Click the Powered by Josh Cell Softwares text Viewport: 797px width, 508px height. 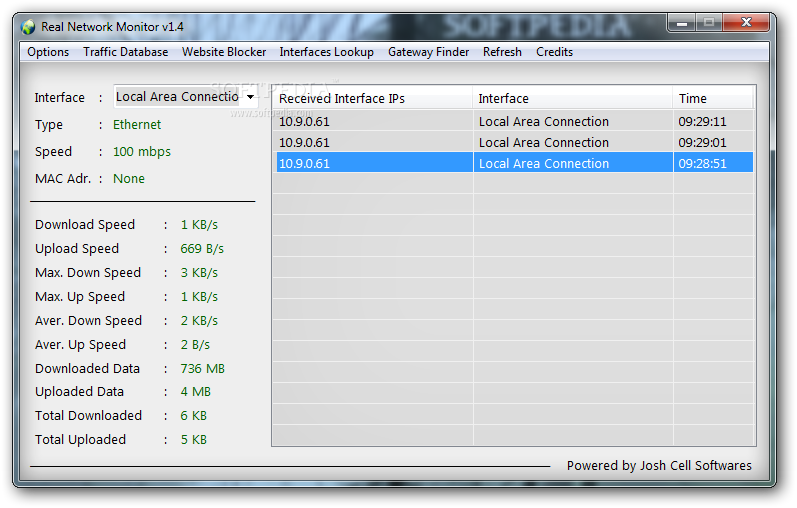tap(659, 466)
